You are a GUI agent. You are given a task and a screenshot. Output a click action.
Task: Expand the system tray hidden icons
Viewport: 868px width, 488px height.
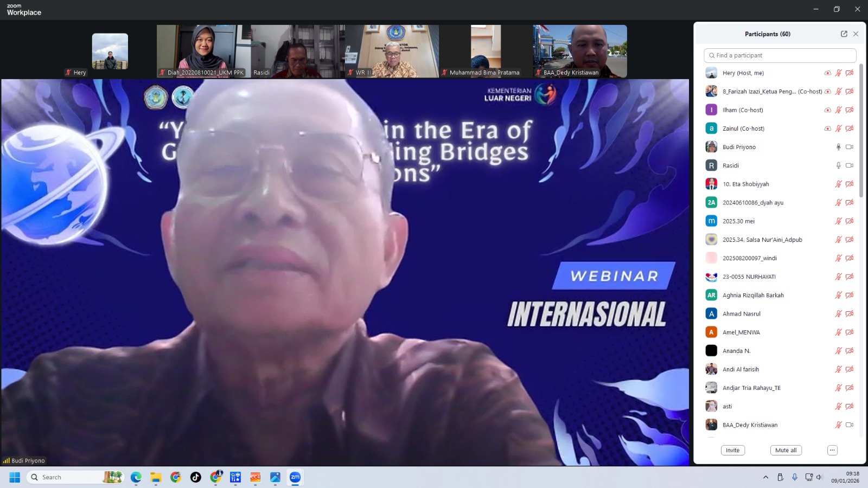[765, 477]
